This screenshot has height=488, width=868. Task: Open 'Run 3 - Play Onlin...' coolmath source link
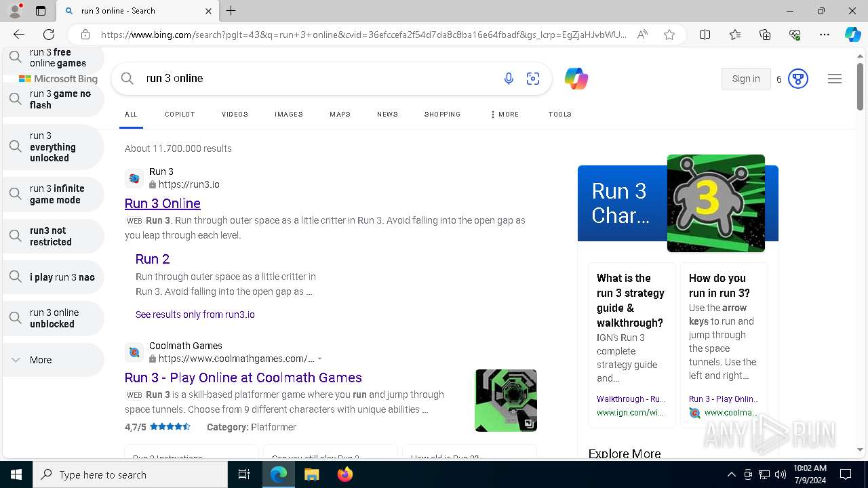[x=724, y=399]
